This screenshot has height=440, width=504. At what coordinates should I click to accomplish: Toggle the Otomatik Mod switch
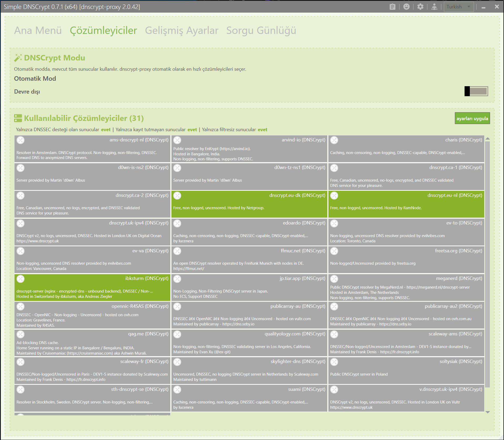pos(476,91)
